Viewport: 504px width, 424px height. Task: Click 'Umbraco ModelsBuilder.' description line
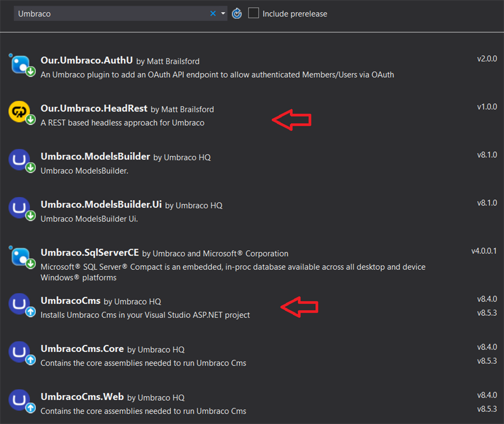pyautogui.click(x=84, y=171)
